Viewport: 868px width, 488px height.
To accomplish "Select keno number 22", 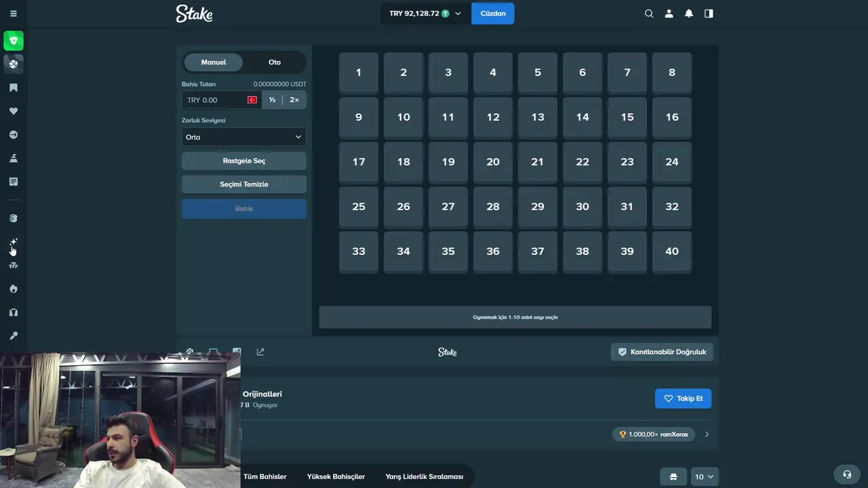I will [x=583, y=162].
